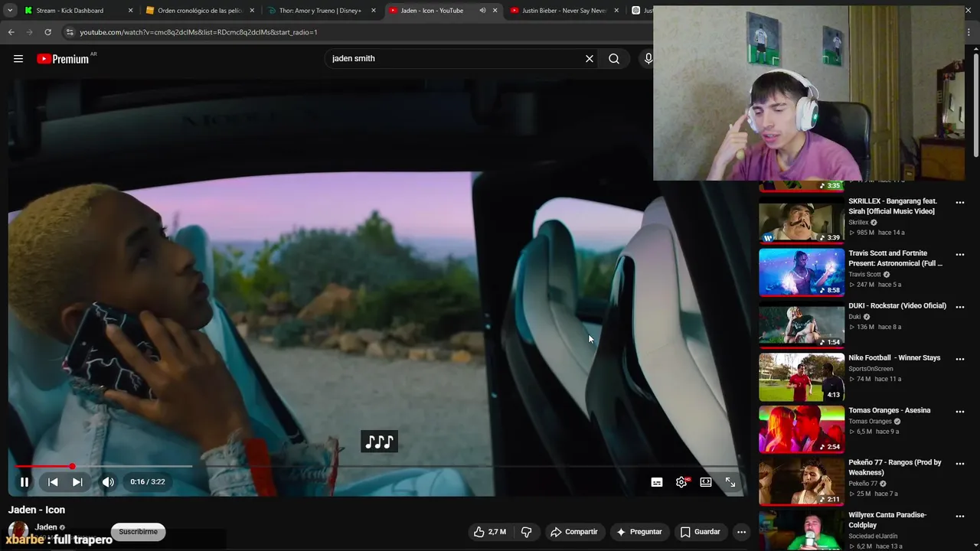Image resolution: width=980 pixels, height=551 pixels.
Task: Like the Jaden - Icon video
Action: tap(489, 532)
